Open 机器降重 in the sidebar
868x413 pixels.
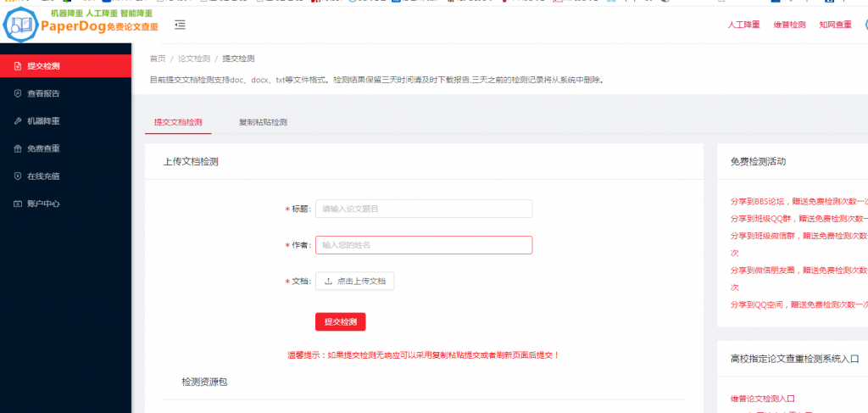65,121
